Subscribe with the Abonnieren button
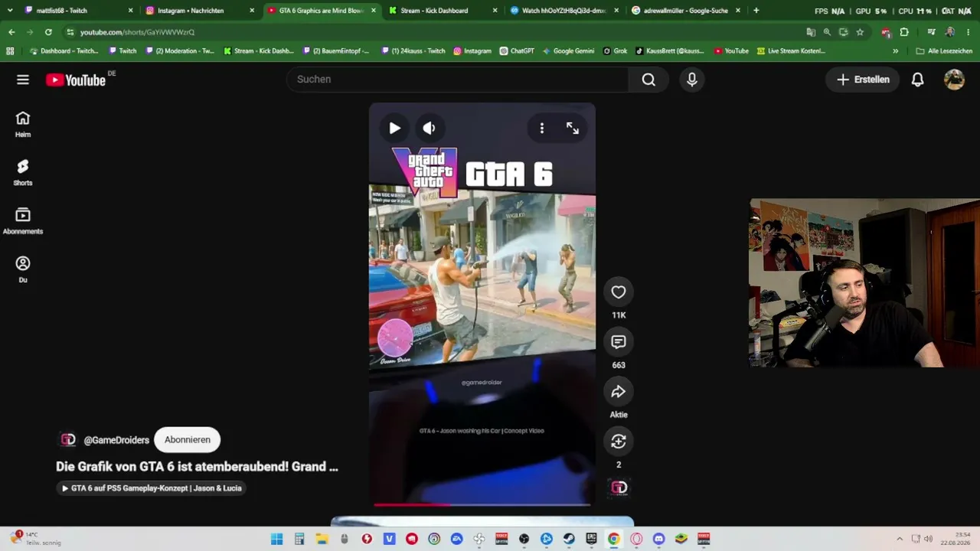The image size is (980, 551). click(x=188, y=440)
